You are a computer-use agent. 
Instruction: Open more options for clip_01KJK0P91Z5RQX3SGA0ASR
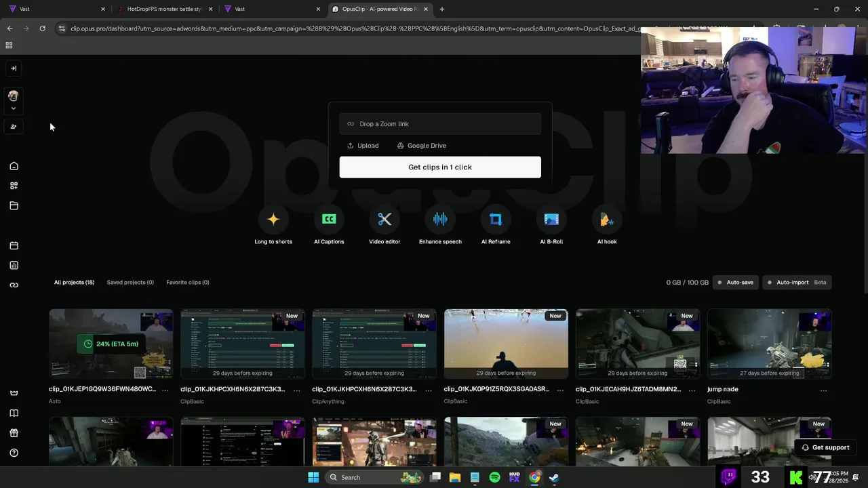pyautogui.click(x=560, y=390)
